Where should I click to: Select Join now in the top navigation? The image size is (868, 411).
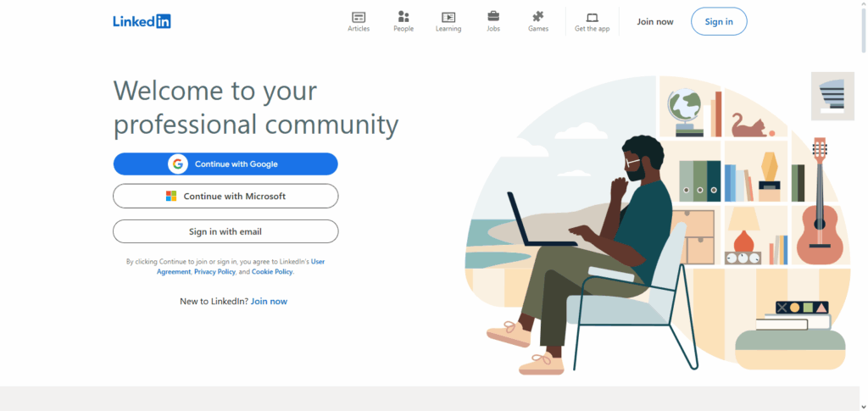click(655, 21)
